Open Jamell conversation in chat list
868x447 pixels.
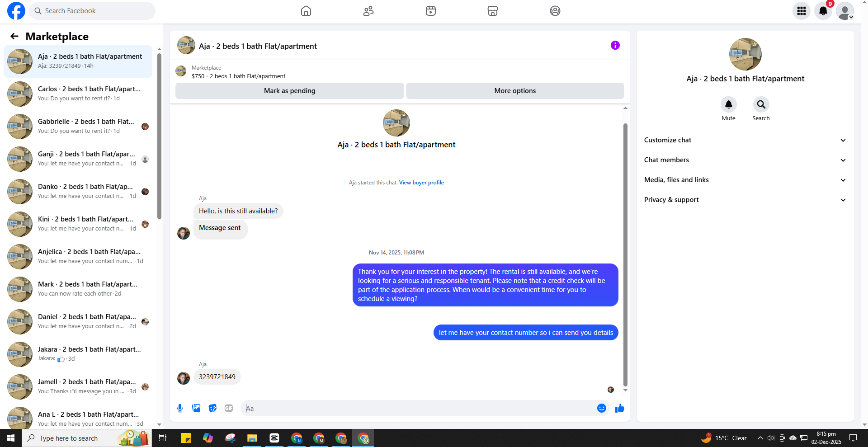coord(79,386)
